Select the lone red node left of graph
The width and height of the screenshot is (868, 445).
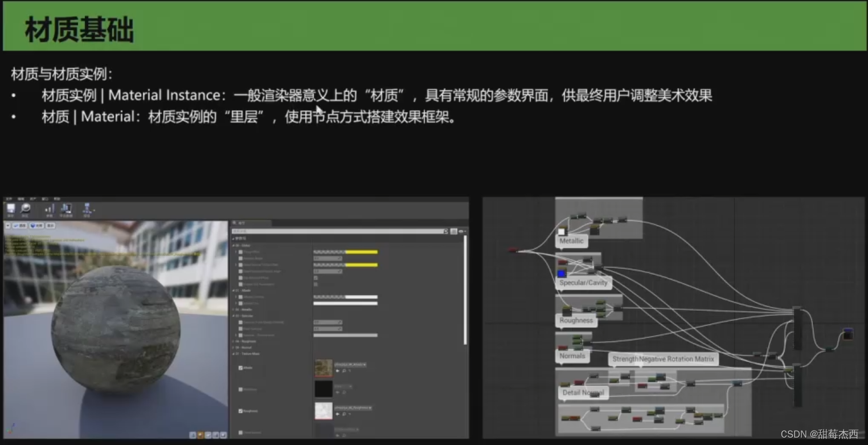[513, 250]
